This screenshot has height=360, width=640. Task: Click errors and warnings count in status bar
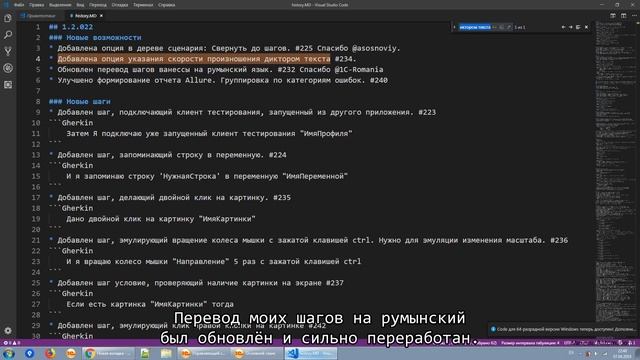11,343
